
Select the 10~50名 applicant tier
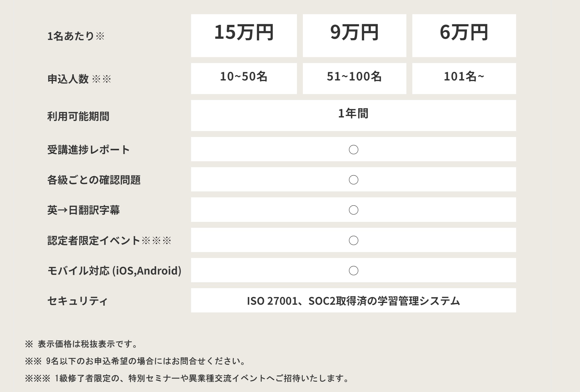tap(244, 78)
